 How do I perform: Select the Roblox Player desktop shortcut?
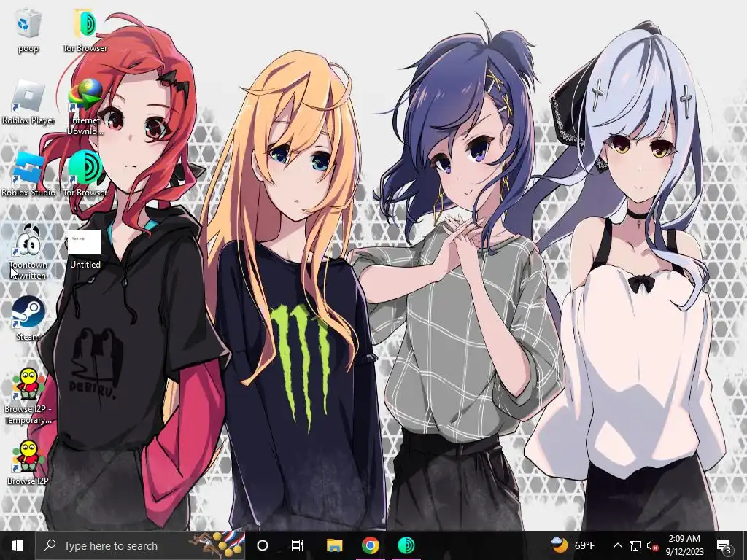pos(28,102)
